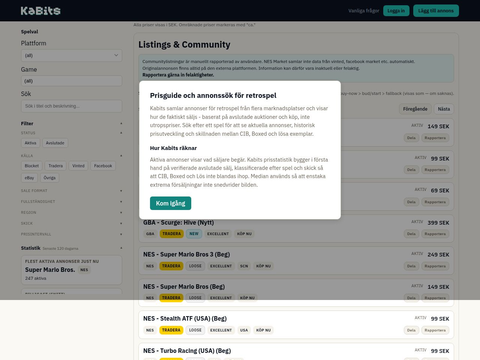Click the NEW tag on Scurge: Hive
Image resolution: width=480 pixels, height=360 pixels.
point(194,234)
